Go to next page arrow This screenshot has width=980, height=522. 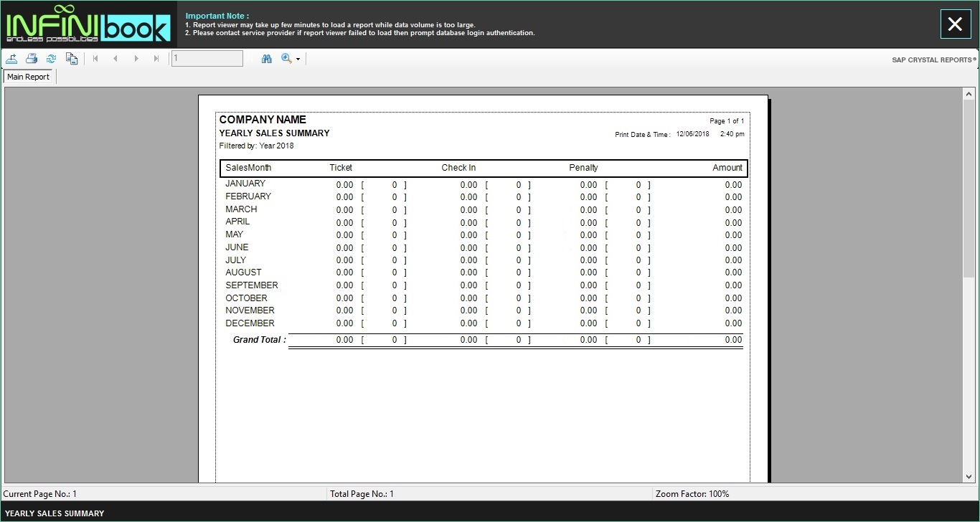click(136, 59)
